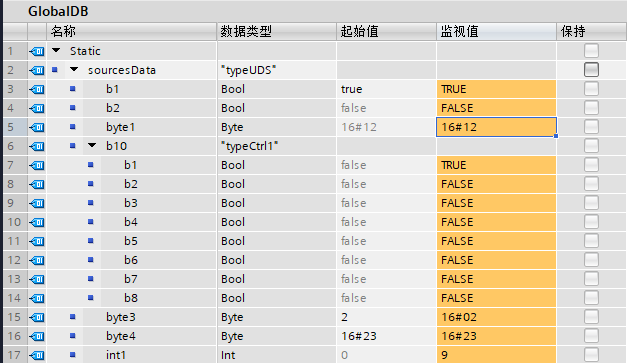Toggle the retain checkbox for int1 row
Image resolution: width=627 pixels, height=363 pixels.
click(x=591, y=355)
